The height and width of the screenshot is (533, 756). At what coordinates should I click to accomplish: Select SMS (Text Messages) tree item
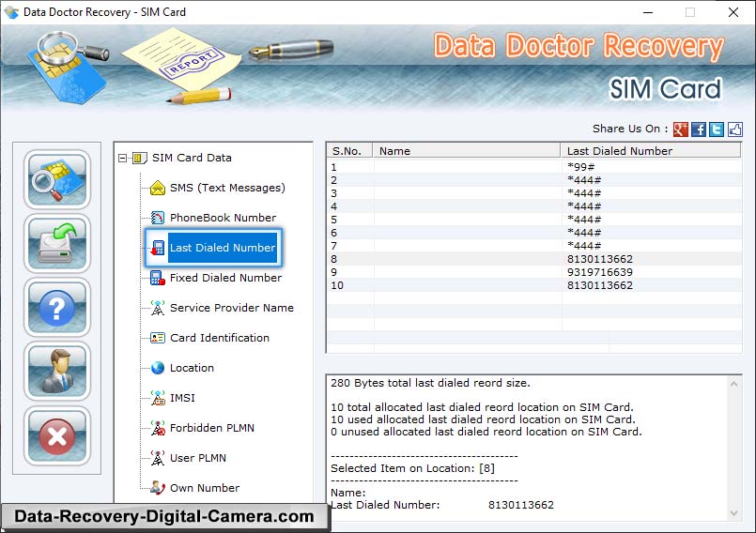[x=227, y=188]
